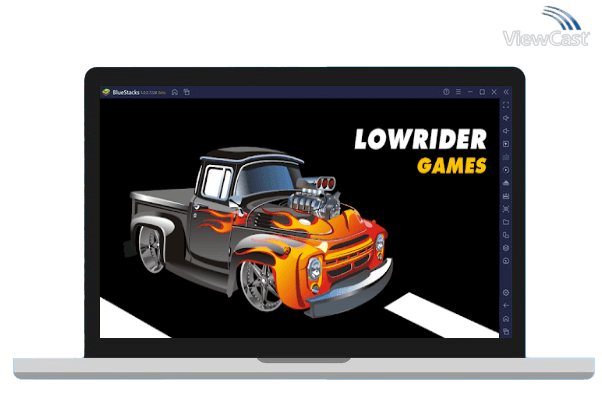Take a screenshot with the sidebar capture icon

tap(506, 209)
